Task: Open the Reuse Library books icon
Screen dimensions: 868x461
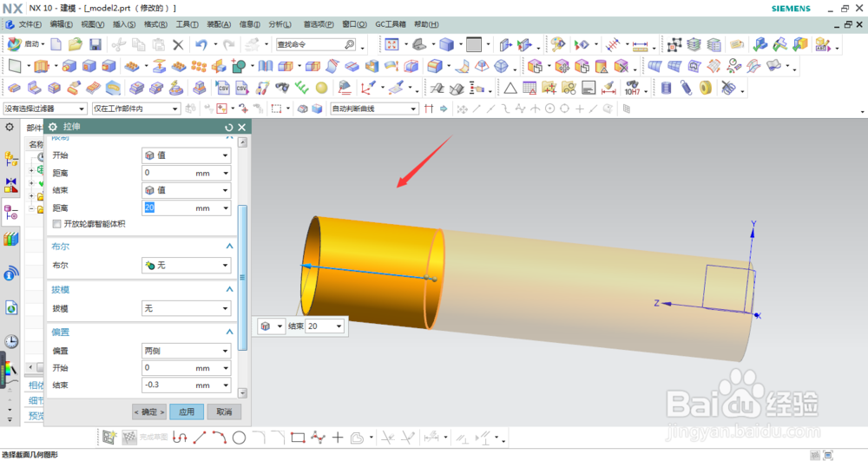Action: [11, 239]
